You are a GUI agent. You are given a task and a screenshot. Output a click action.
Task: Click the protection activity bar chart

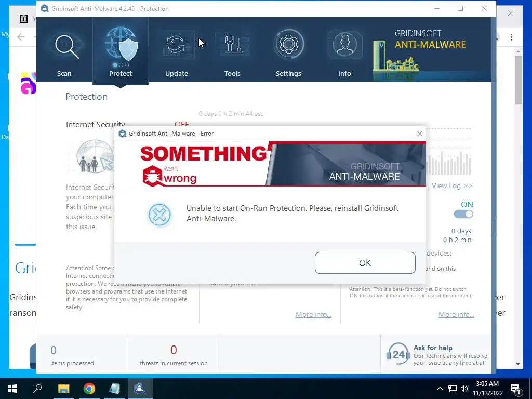(x=448, y=163)
